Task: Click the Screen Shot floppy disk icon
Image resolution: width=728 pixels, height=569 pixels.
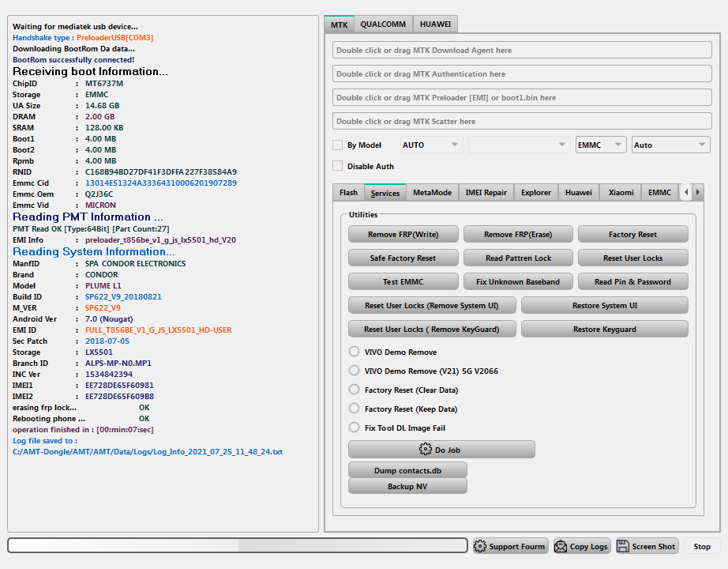Action: tap(623, 546)
